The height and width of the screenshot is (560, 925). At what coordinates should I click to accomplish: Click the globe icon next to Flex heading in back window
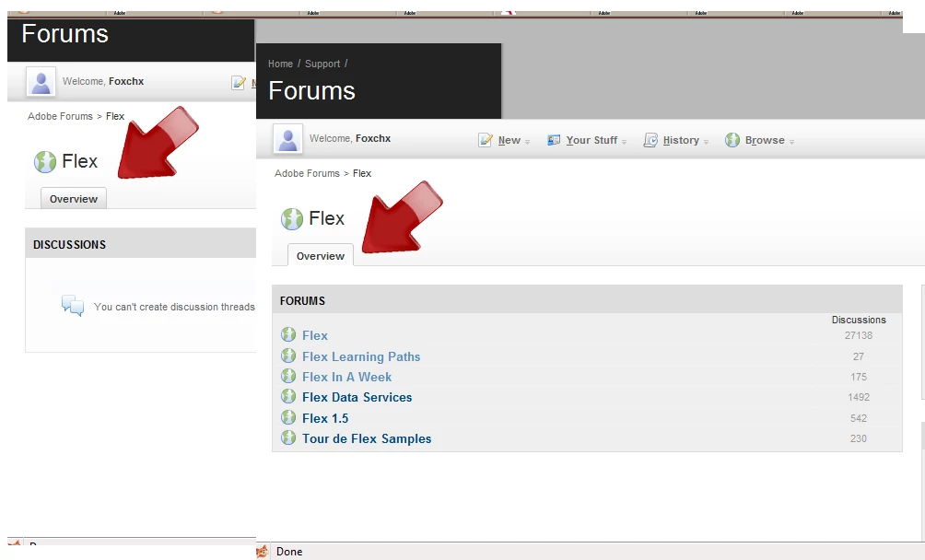point(45,161)
